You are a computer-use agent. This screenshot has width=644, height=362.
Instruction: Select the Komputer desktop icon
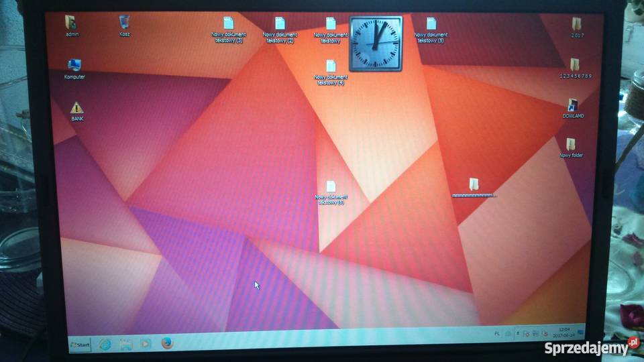(74, 66)
